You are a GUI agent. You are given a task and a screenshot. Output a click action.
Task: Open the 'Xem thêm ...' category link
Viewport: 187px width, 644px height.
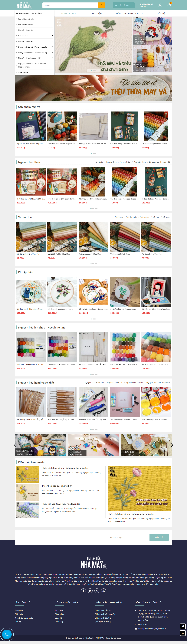[24, 73]
